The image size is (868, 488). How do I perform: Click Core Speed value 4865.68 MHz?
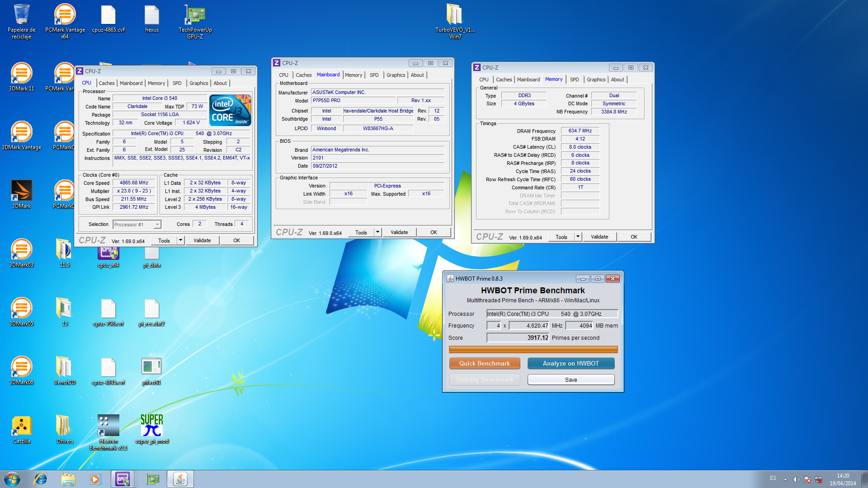[134, 183]
